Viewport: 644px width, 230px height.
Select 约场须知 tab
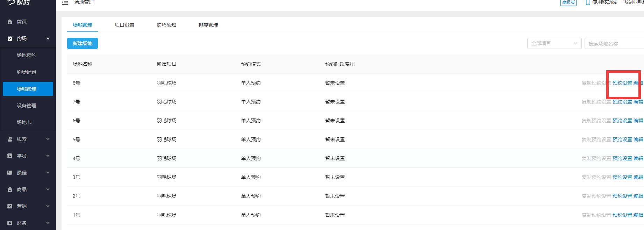click(x=166, y=25)
